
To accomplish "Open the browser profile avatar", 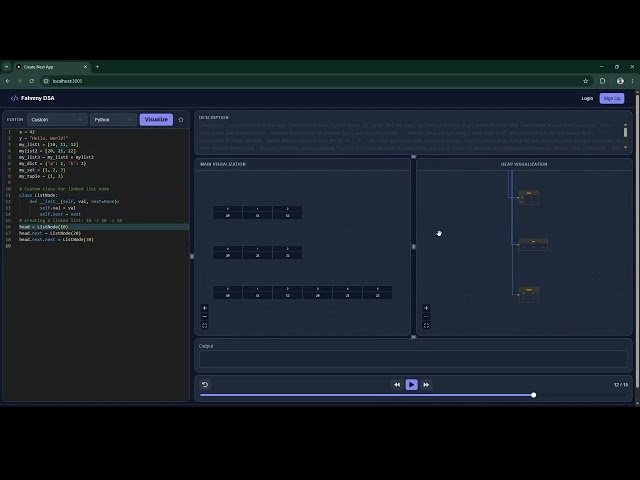I will click(x=620, y=81).
